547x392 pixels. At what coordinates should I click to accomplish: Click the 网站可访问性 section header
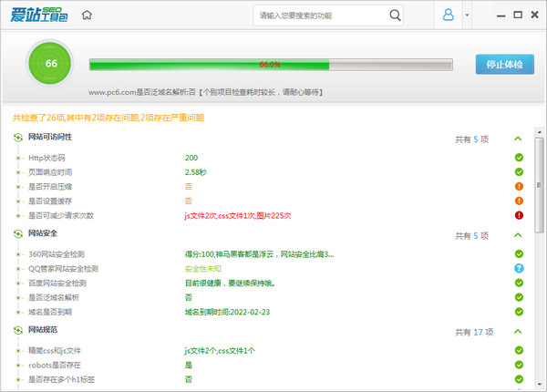coord(50,137)
